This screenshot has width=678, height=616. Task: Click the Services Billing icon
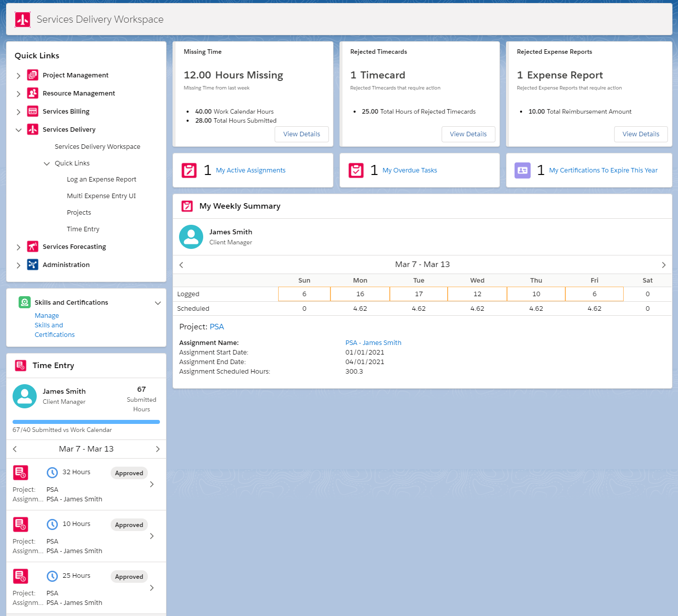33,112
